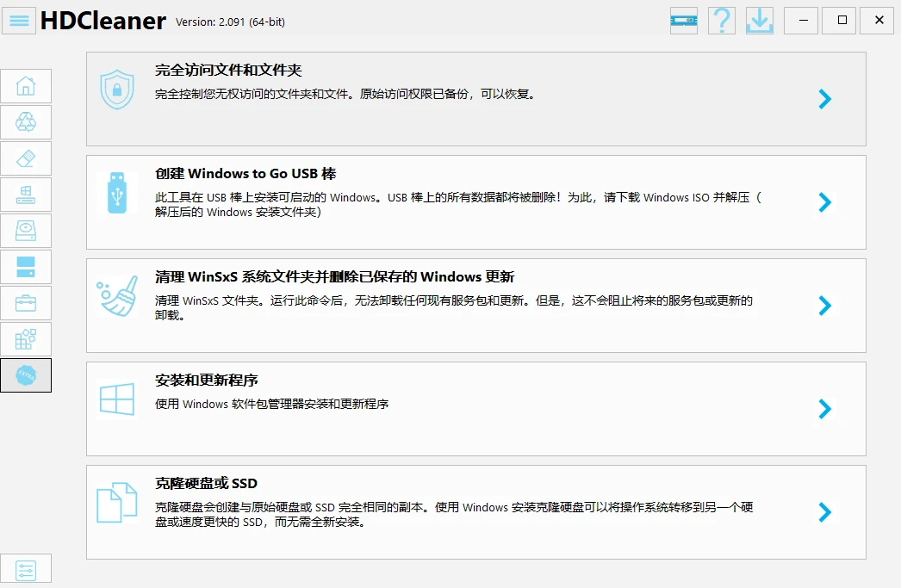Click the Extra badge icon in the sidebar
This screenshot has width=901, height=588.
[x=26, y=374]
